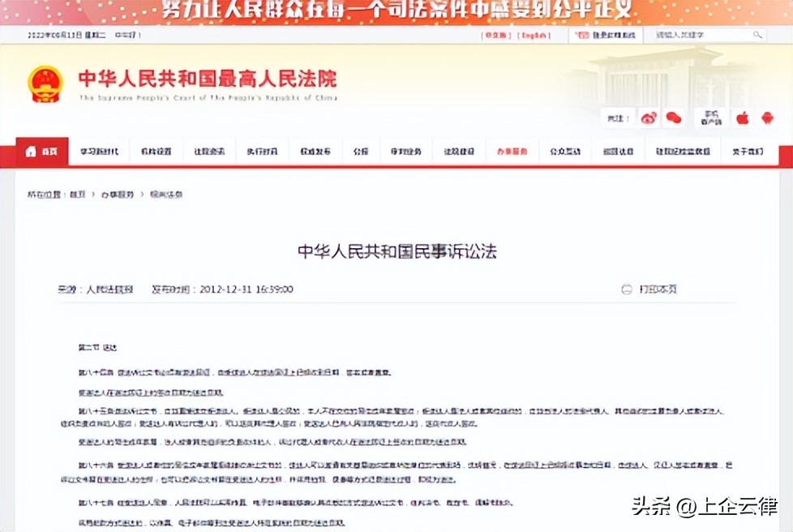
Task: Open the 公众互动 menu
Action: pos(564,151)
